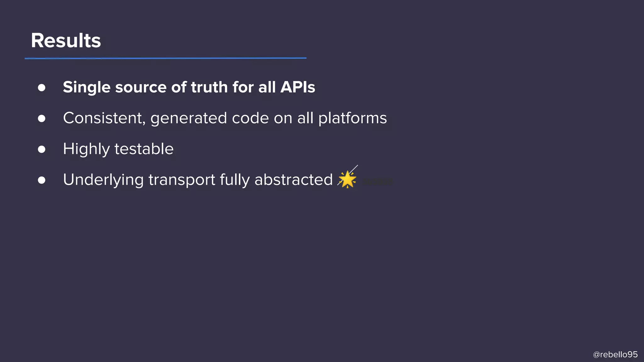
Task: Click the bullet dot before 'Highly testable'
Action: coord(42,149)
